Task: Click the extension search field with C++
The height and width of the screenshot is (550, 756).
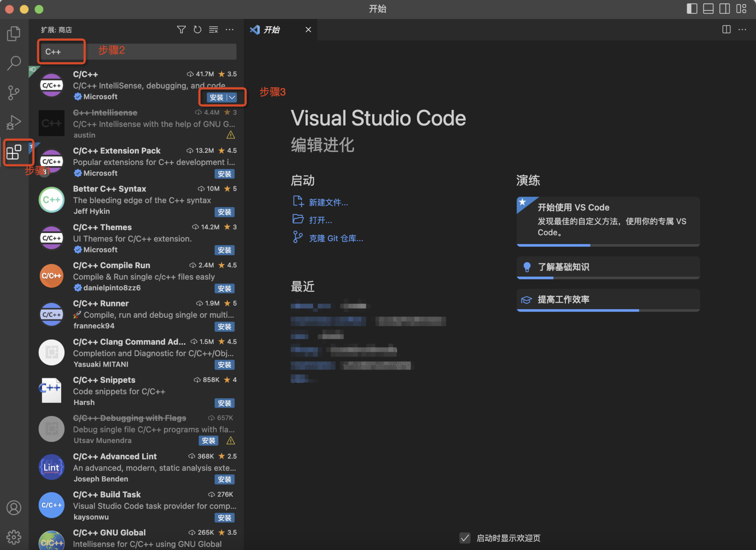Action: [138, 52]
